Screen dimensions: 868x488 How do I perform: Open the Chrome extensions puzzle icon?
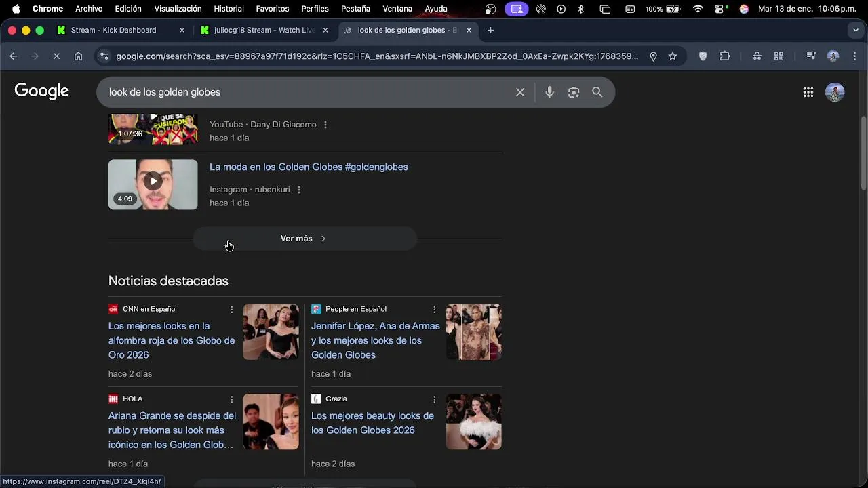click(725, 56)
